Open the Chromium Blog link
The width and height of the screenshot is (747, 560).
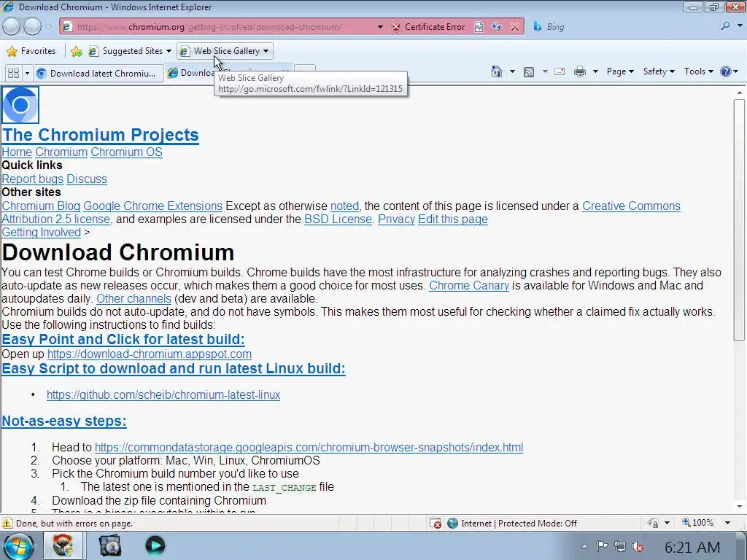pyautogui.click(x=41, y=206)
